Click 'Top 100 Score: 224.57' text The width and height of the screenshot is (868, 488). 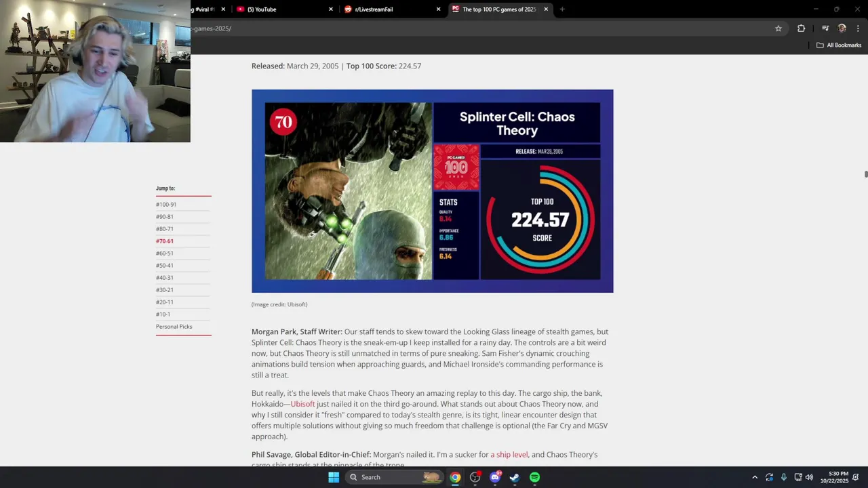pos(384,66)
